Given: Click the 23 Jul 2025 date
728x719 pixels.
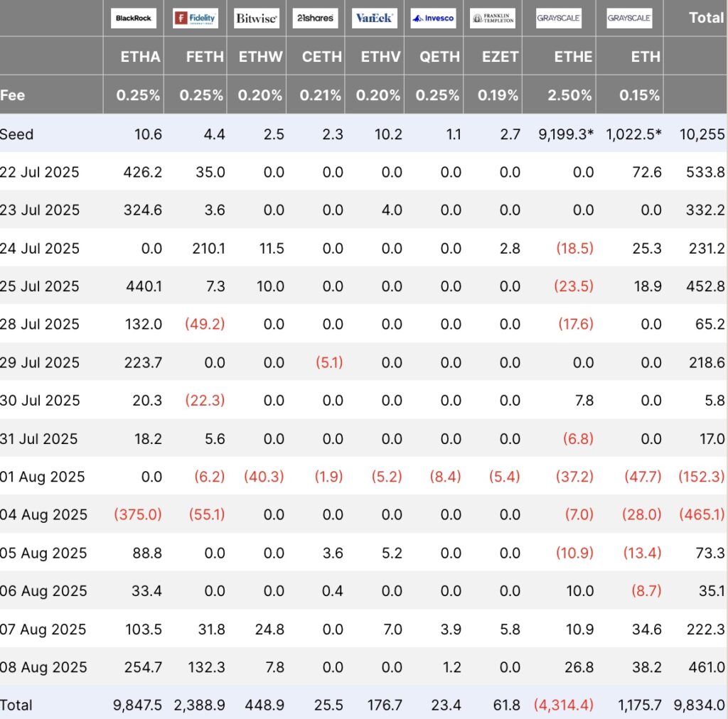Looking at the screenshot, I should (x=40, y=210).
